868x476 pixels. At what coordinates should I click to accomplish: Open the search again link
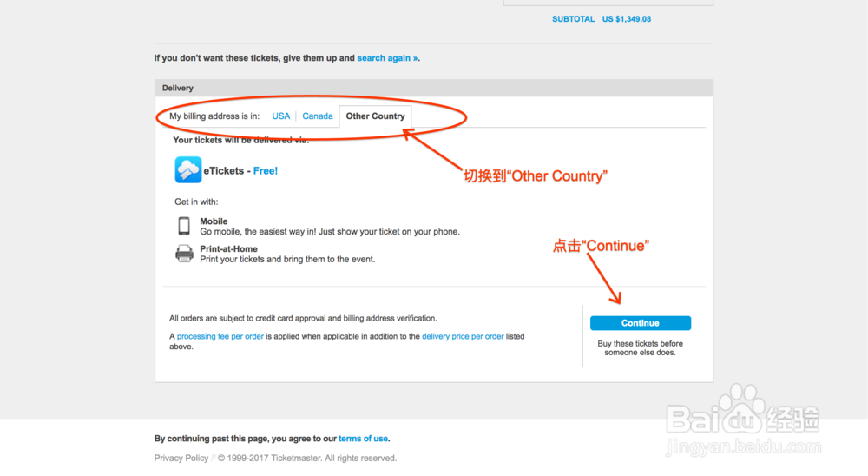[x=387, y=58]
